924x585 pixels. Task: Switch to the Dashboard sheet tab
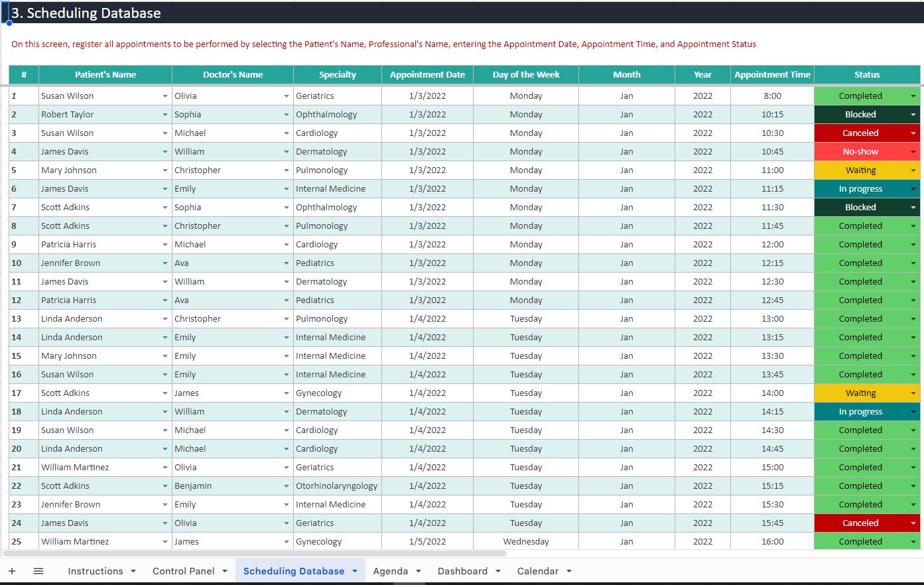(462, 571)
